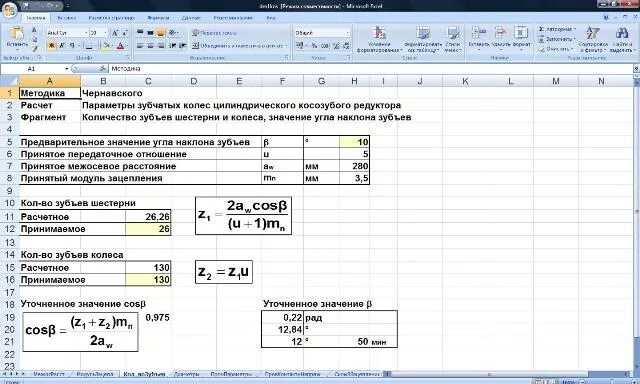640x384 pixels.
Task: Click Merge and Center (Объединить и поместить в центре)
Action: tap(239, 46)
